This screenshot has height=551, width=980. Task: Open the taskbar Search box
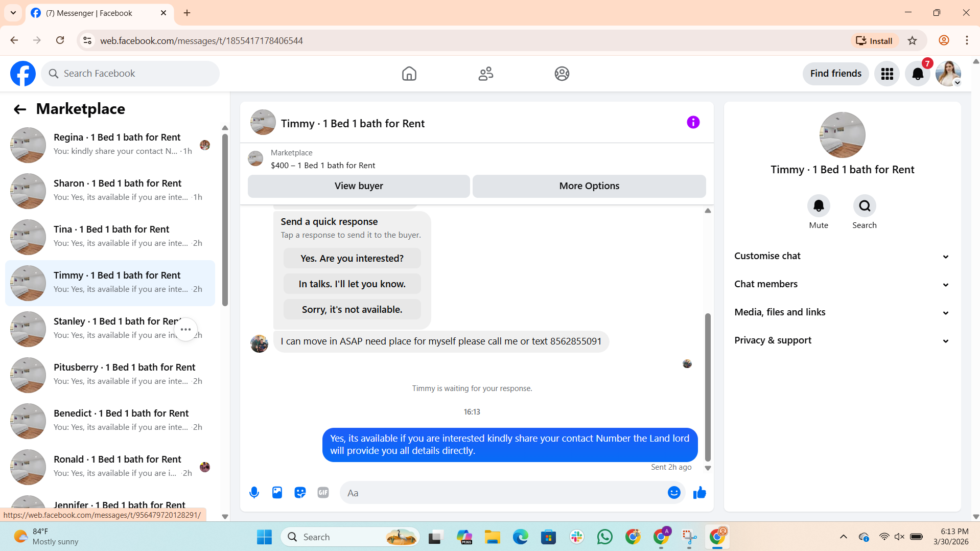click(349, 537)
